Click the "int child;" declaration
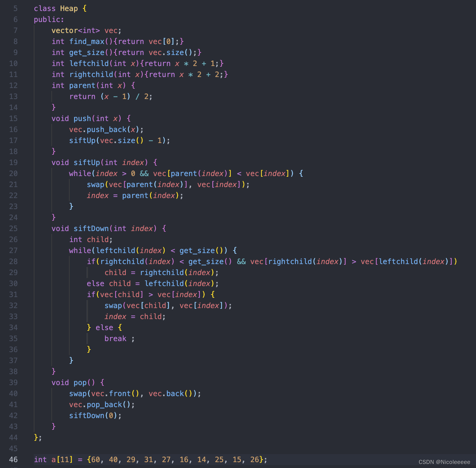The width and height of the screenshot is (476, 468). click(91, 240)
